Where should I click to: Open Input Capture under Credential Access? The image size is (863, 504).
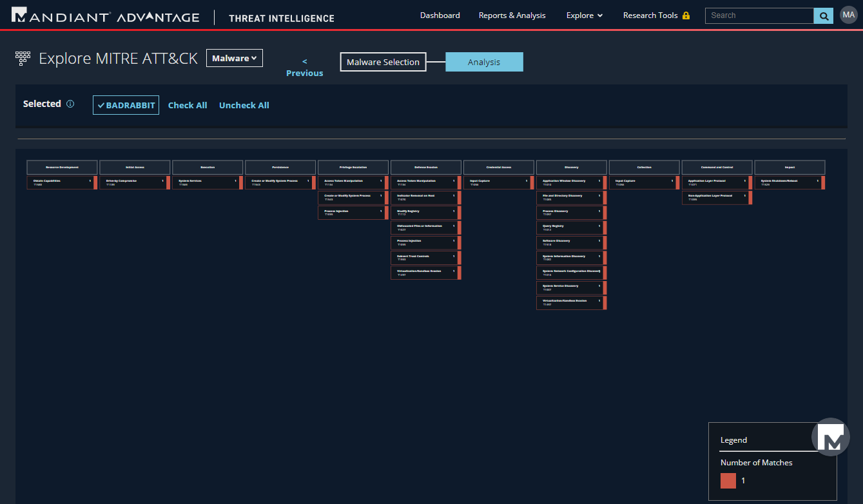click(x=499, y=182)
